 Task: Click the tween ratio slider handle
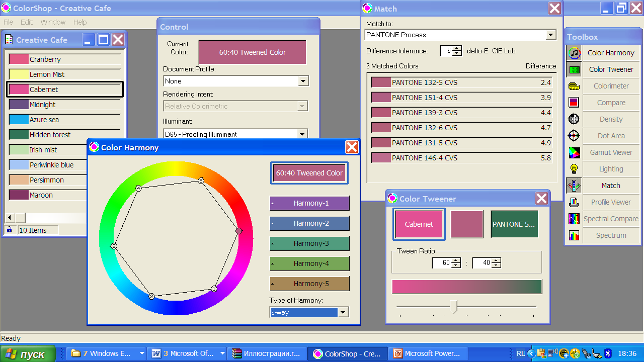pyautogui.click(x=454, y=306)
